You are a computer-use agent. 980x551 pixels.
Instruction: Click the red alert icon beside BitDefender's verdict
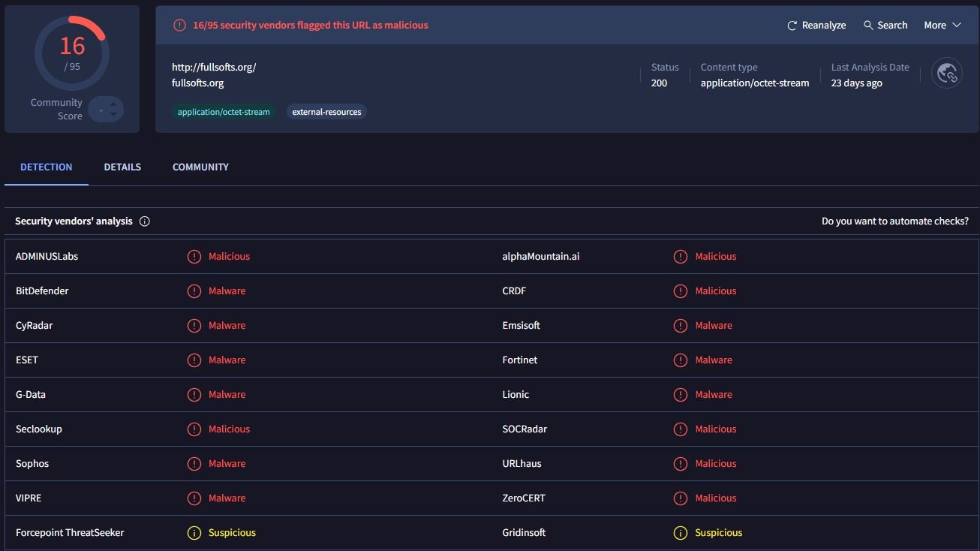click(194, 291)
